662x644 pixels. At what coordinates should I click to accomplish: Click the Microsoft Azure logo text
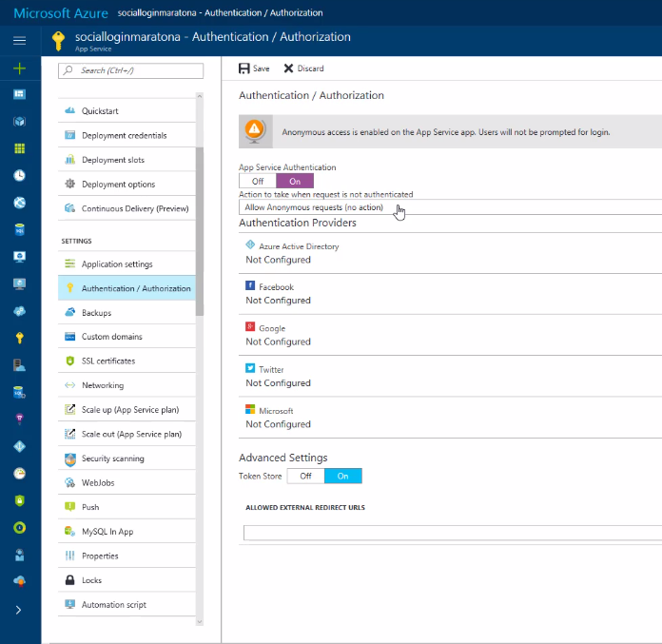click(x=61, y=13)
